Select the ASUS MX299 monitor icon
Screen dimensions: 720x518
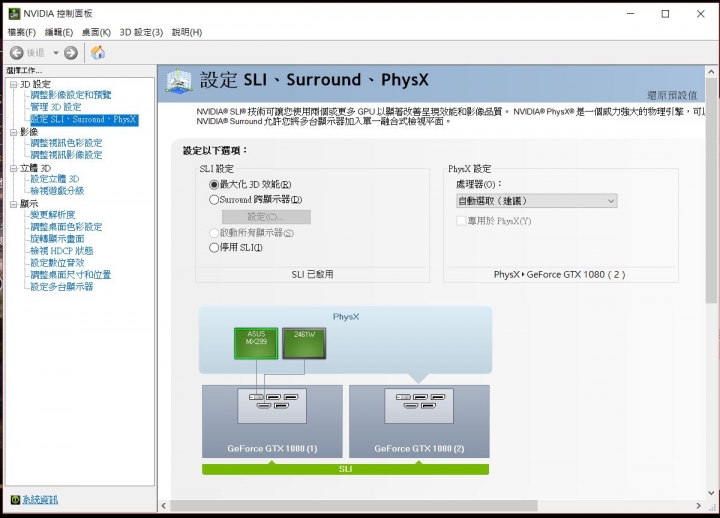coord(256,343)
